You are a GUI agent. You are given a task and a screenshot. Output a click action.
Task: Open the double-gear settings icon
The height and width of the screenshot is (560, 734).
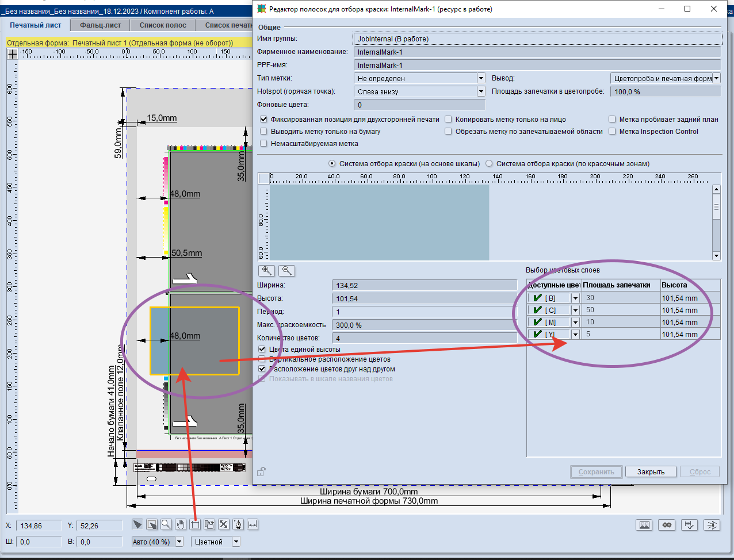(x=667, y=525)
